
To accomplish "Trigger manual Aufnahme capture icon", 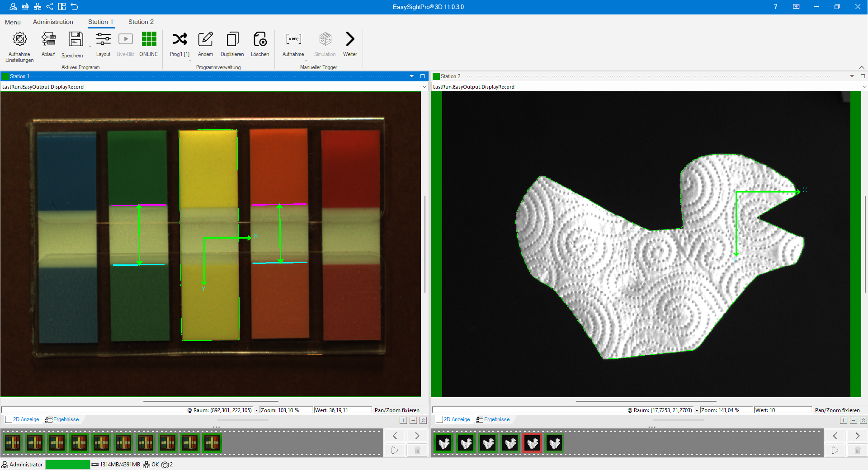I will tap(293, 40).
